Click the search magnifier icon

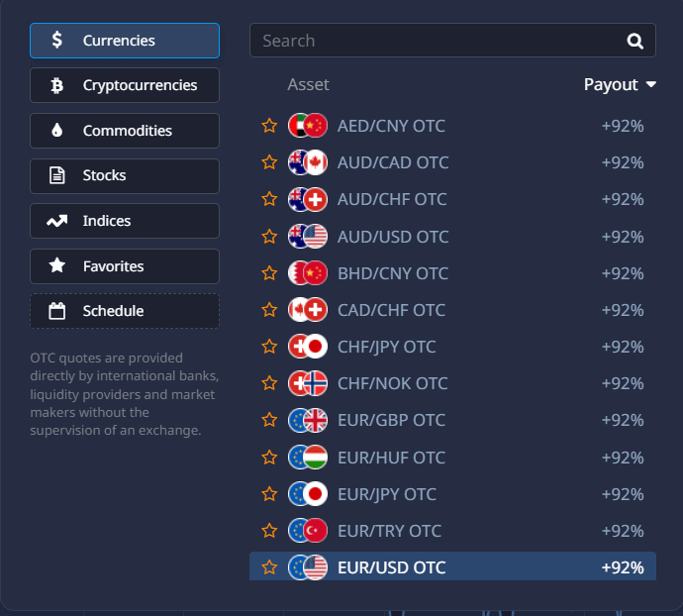[634, 41]
